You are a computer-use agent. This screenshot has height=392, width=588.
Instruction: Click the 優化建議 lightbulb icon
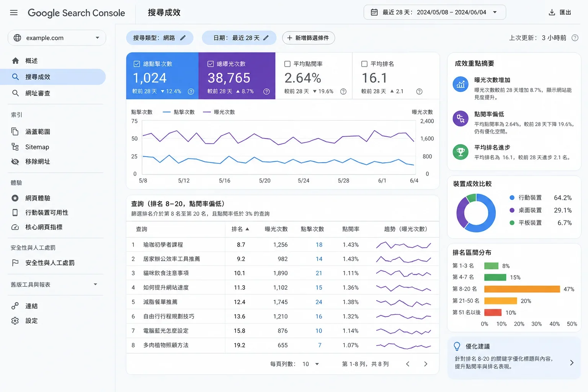457,346
